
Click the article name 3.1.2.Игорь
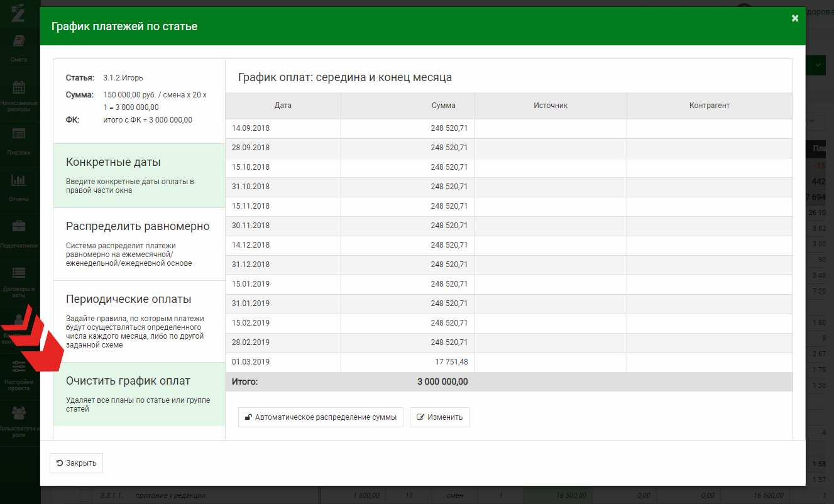pos(123,78)
